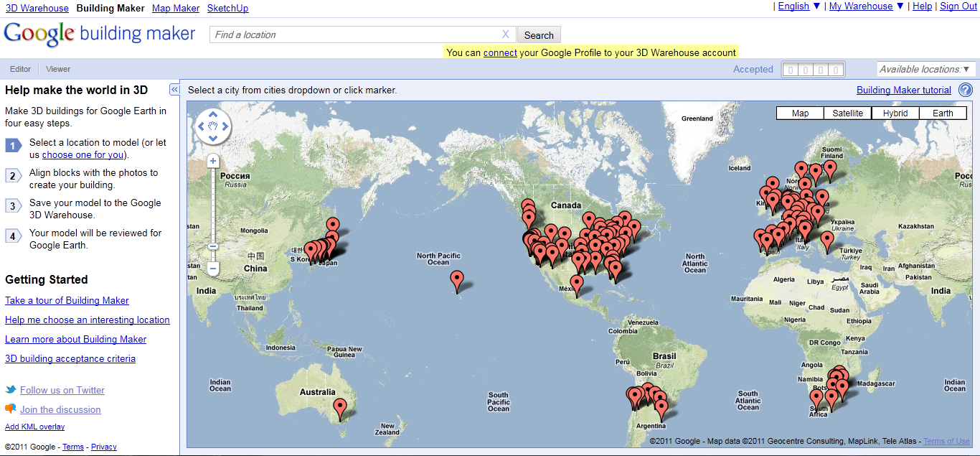Pan the map right
This screenshot has width=980, height=456.
click(225, 126)
